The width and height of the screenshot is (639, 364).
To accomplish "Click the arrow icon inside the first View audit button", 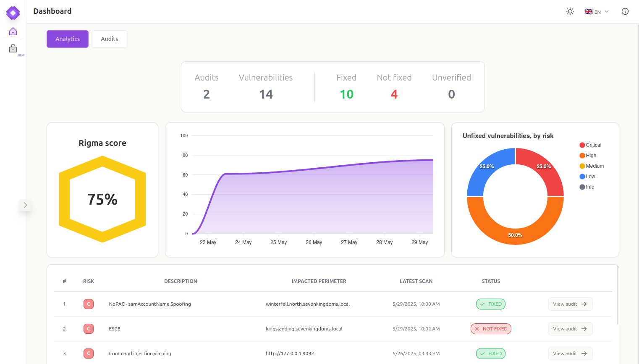I will 584,304.
